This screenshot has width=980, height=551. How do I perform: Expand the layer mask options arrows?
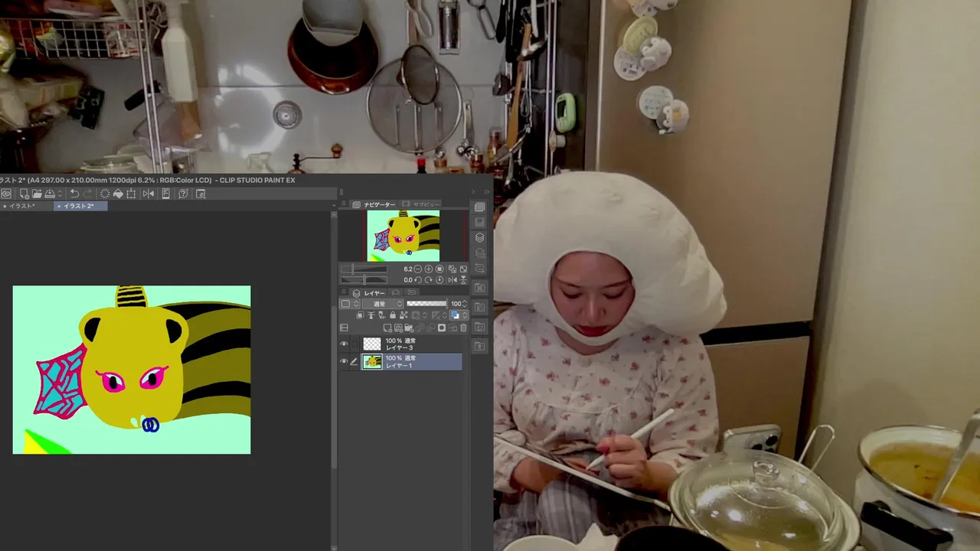[424, 315]
